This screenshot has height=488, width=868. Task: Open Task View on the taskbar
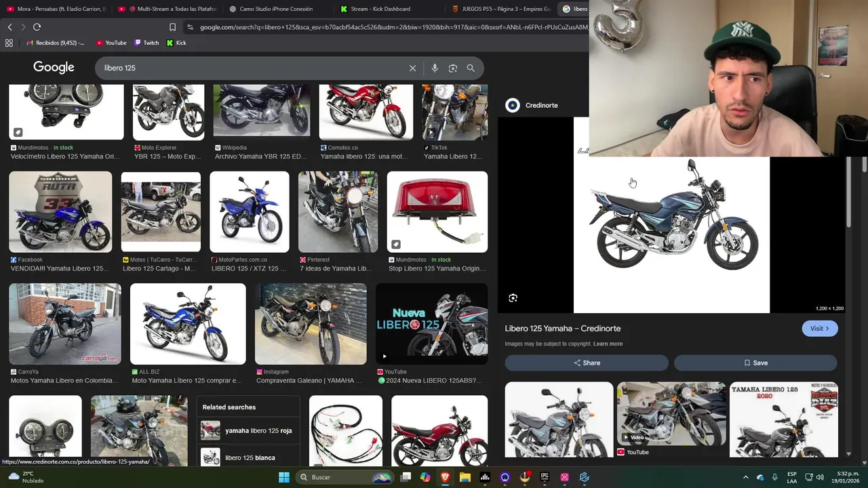pos(406,477)
